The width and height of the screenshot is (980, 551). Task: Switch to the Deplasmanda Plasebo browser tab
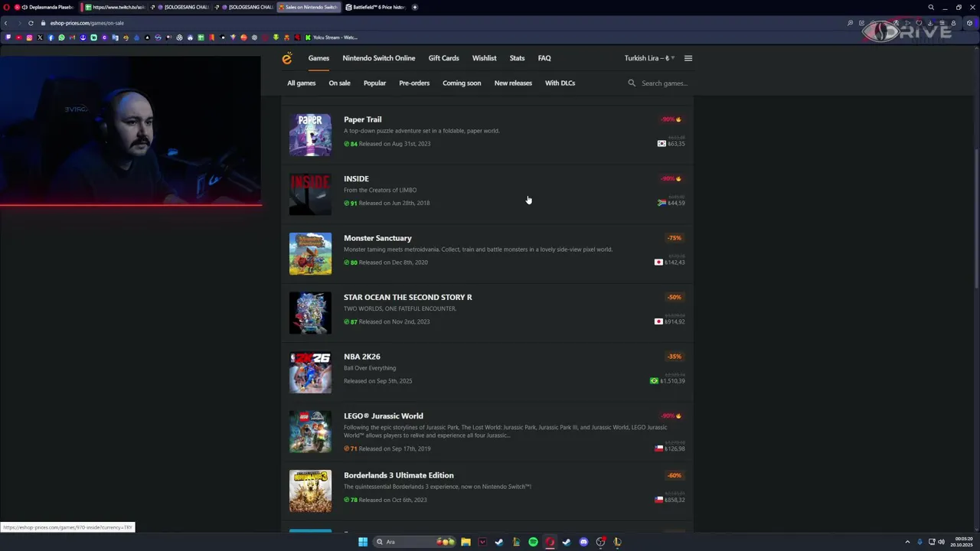pos(45,7)
